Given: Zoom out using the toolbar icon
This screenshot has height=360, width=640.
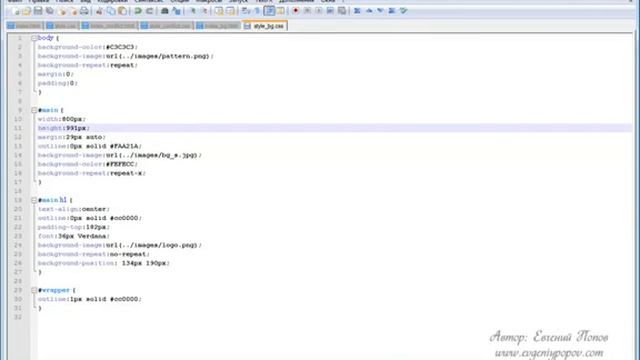Looking at the screenshot, I should click(x=204, y=11).
